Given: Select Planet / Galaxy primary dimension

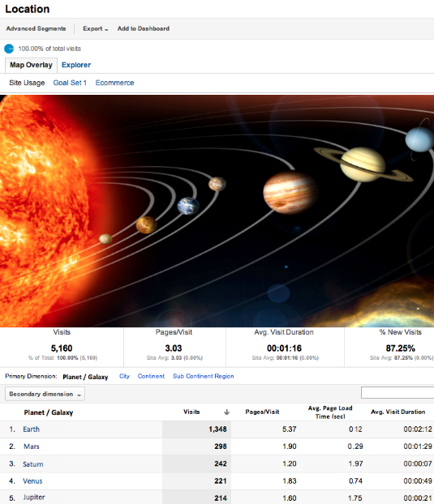Looking at the screenshot, I should tap(85, 377).
